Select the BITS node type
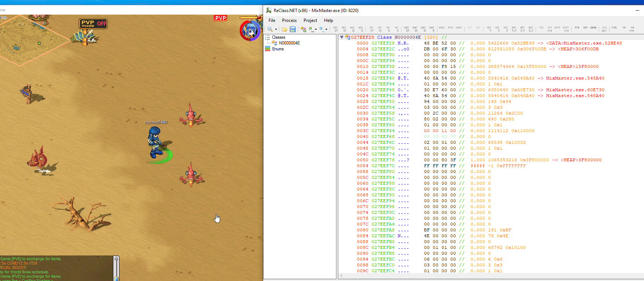This screenshot has height=281, width=644. click(x=451, y=28)
